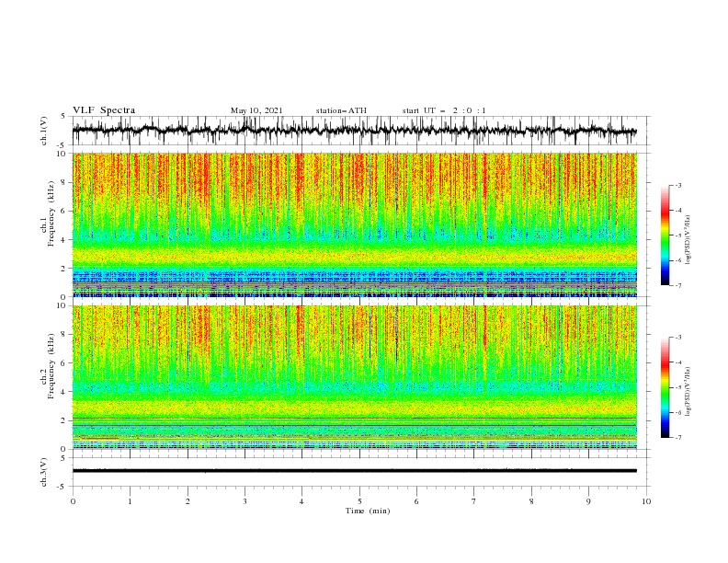Click inside the ch.1 spectrogram panel
728x563 pixels.
tap(355, 224)
